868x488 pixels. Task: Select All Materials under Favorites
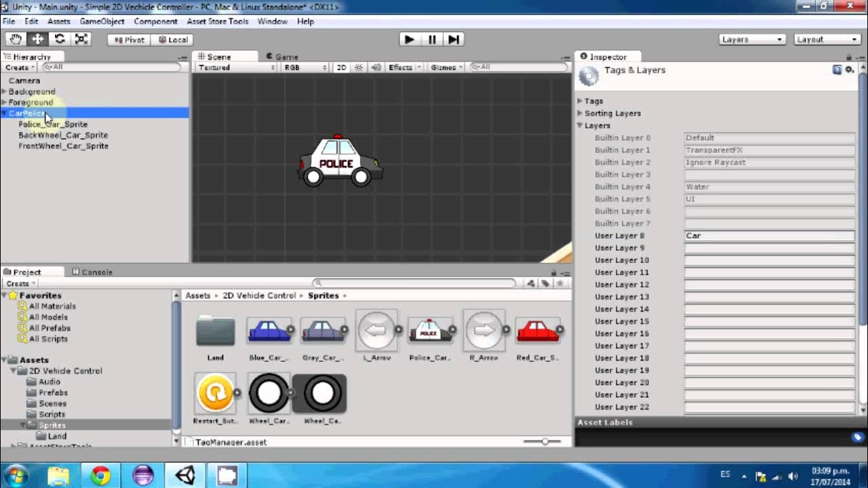[52, 306]
